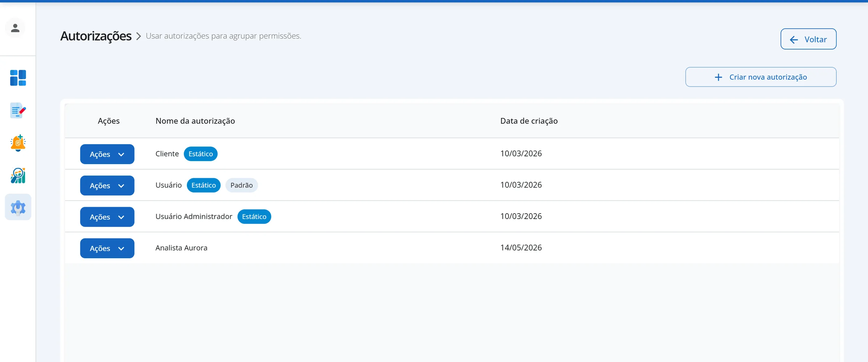
Task: Click the back arrow icon beside Voltar
Action: pyautogui.click(x=794, y=39)
